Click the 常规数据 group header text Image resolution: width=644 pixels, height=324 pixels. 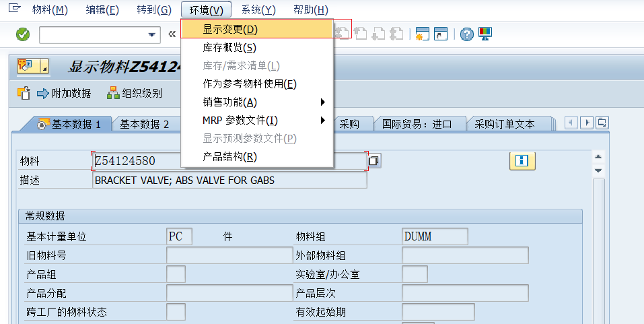(45, 216)
